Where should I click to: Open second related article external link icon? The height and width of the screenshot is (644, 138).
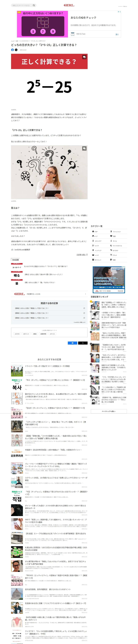[x=84, y=313]
